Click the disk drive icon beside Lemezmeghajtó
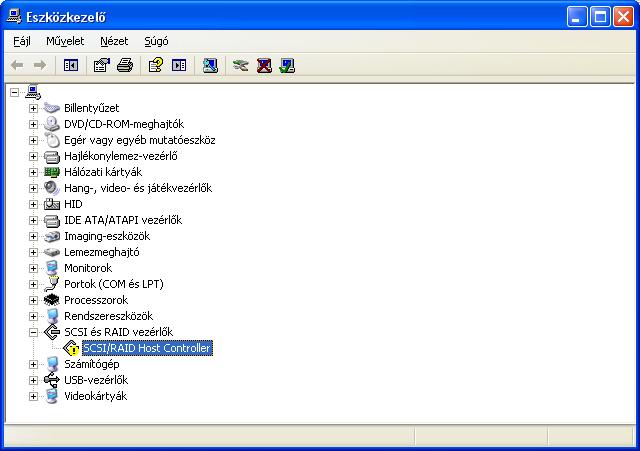This screenshot has height=451, width=640. click(51, 252)
